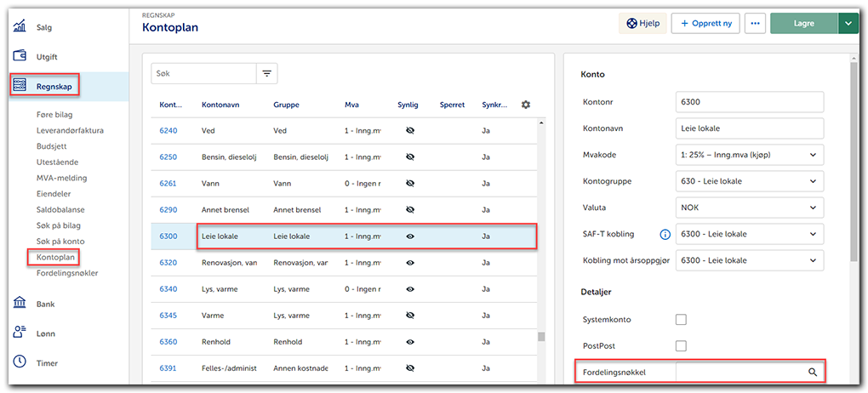Select Saldobalanse from the sidebar
The height and width of the screenshot is (393, 868).
[x=60, y=209]
